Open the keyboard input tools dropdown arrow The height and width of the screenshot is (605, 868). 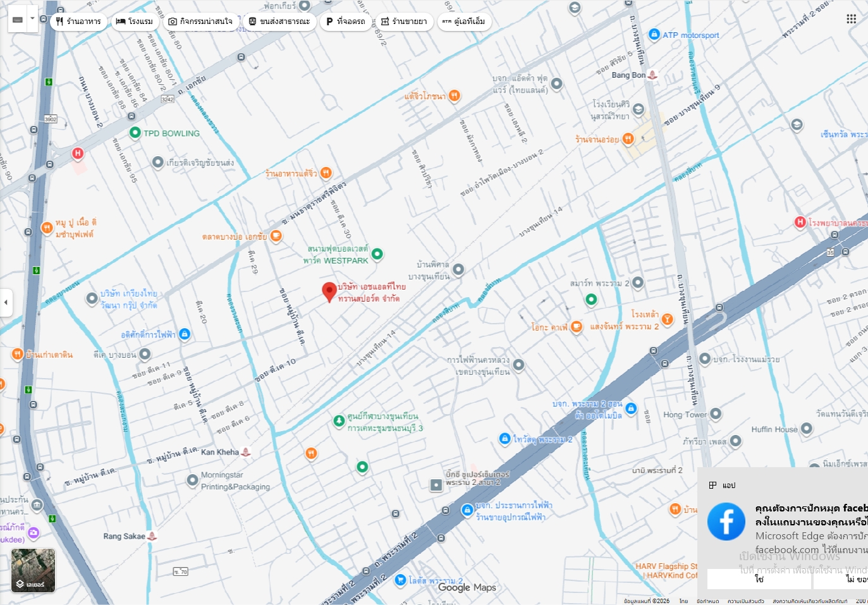click(32, 19)
